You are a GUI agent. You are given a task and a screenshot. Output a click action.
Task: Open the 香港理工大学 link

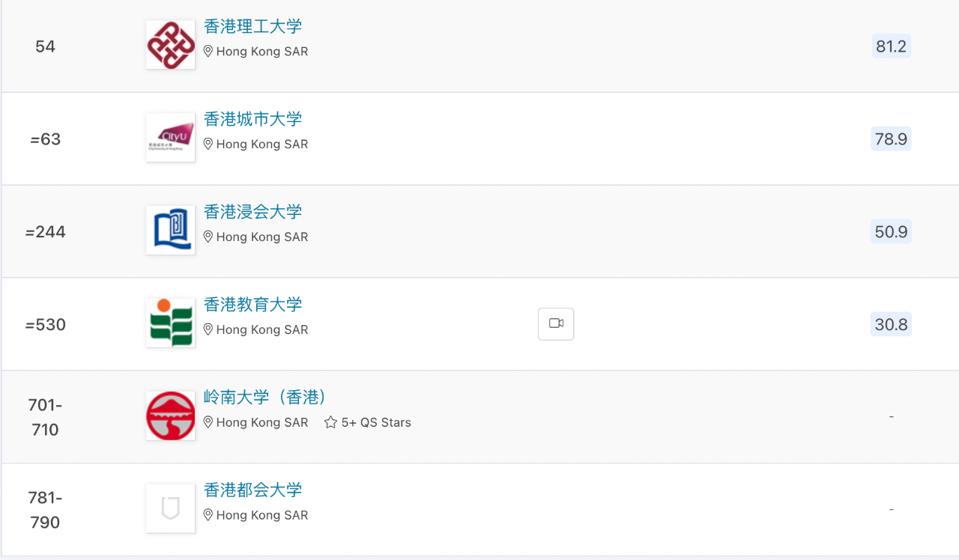(x=253, y=26)
